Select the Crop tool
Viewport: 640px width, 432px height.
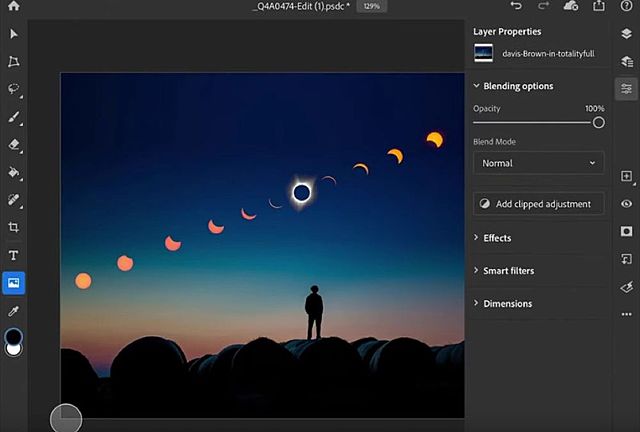13,227
